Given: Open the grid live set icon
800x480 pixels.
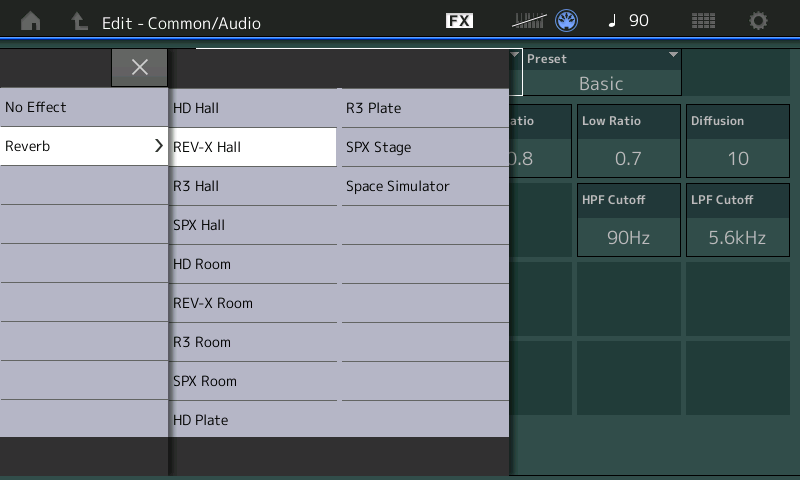Looking at the screenshot, I should 703,21.
